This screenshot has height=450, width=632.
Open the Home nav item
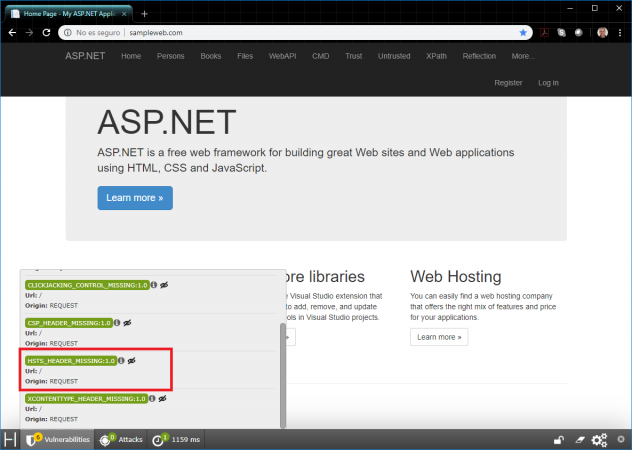click(131, 56)
